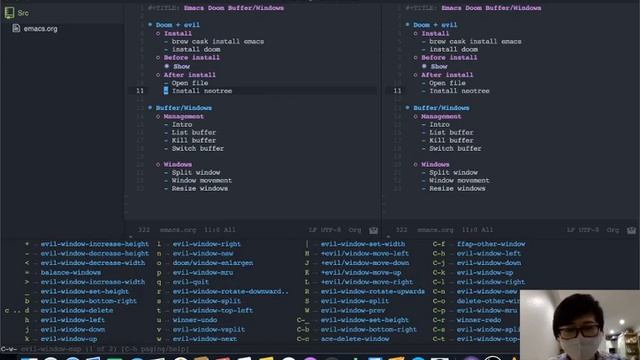Click 'Install neotree' line in right pane
The width and height of the screenshot is (640, 360).
coord(459,91)
